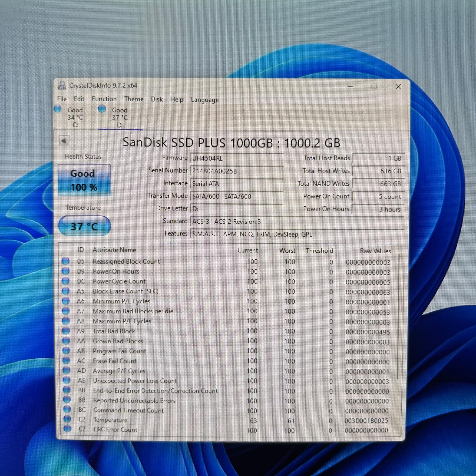Close the CrystalDiskInfo window

click(x=398, y=87)
